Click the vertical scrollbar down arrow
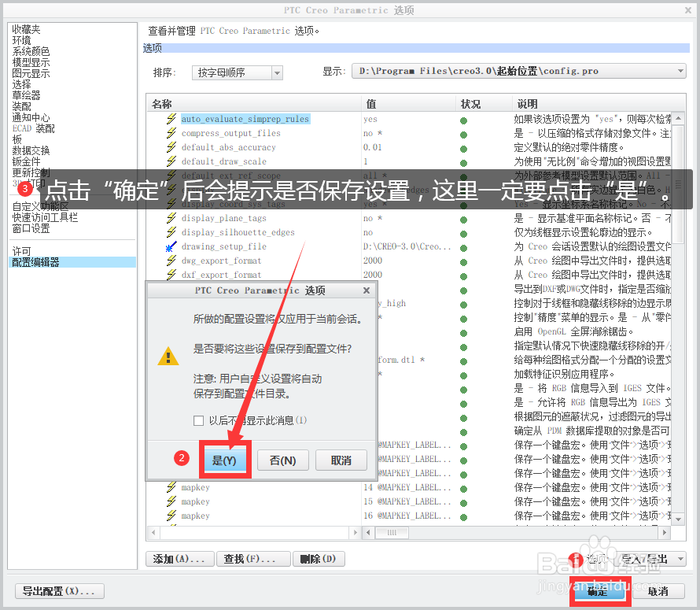Image resolution: width=700 pixels, height=610 pixels. [679, 519]
